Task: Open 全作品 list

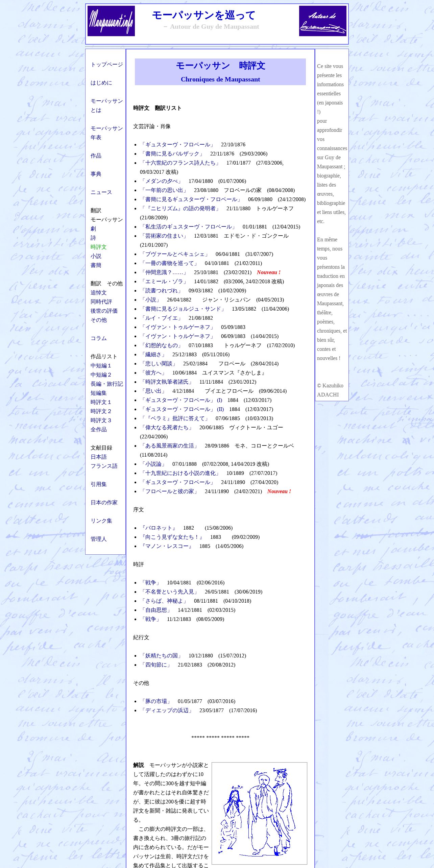Action: [x=99, y=430]
